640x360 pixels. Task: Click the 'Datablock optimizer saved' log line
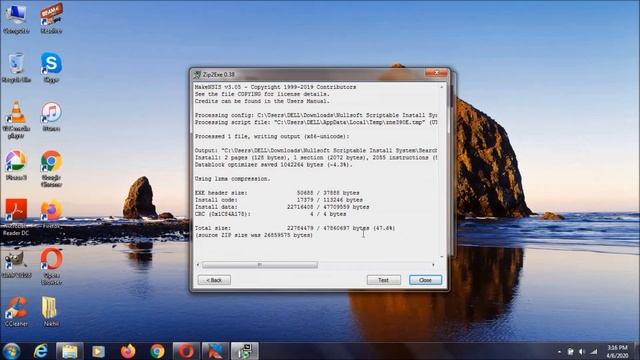point(273,164)
